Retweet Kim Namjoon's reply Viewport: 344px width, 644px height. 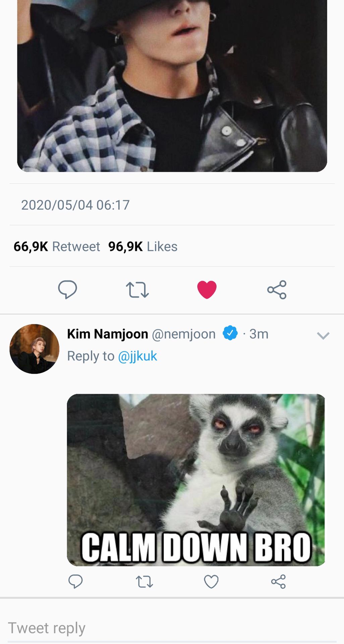pyautogui.click(x=144, y=582)
